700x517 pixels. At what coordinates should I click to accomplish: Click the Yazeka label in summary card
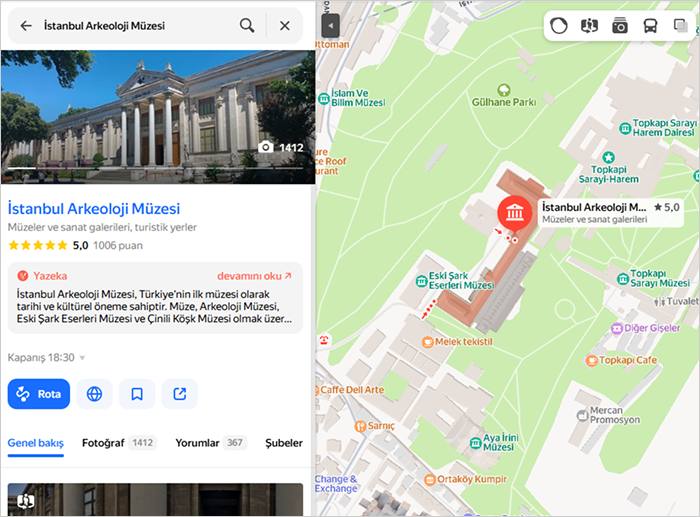click(50, 276)
